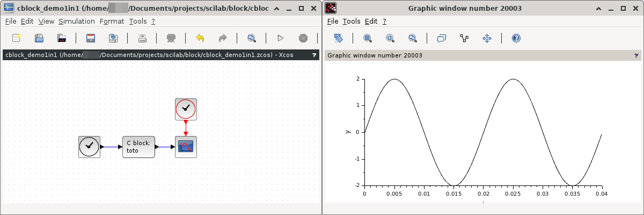Activate zoom area tool in graphic window
This screenshot has width=644, height=215.
[x=368, y=38]
